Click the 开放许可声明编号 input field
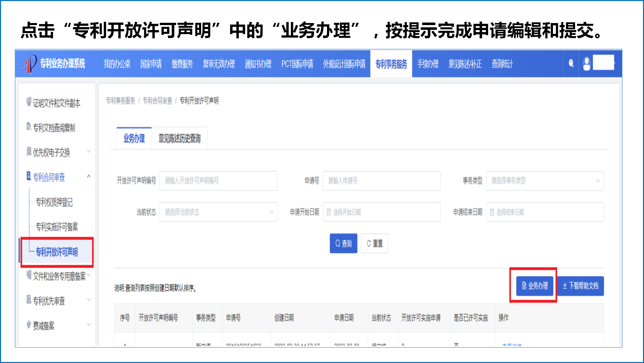 [218, 181]
